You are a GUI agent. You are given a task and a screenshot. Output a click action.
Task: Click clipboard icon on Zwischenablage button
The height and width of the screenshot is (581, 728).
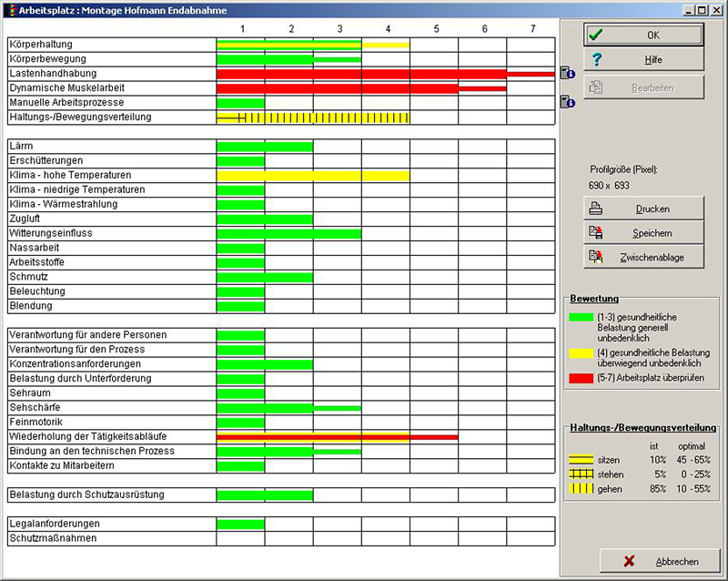[596, 258]
